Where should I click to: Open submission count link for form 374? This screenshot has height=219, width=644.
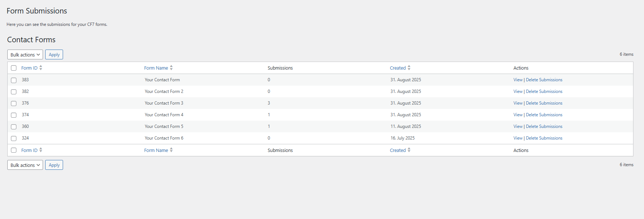[269, 115]
